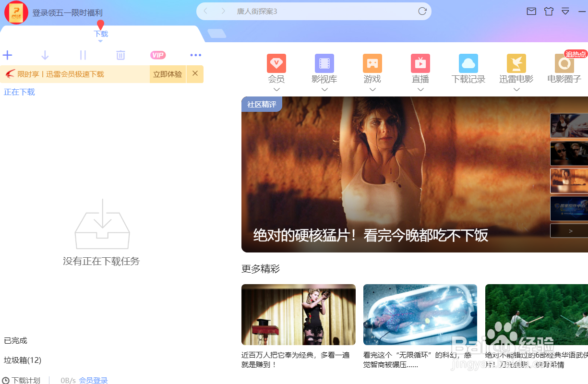Expand the dropdown under 直播

(x=420, y=89)
